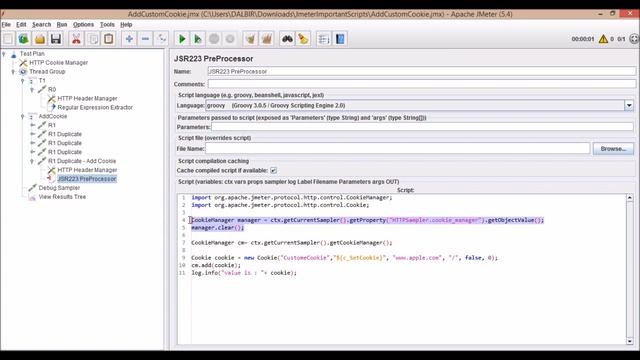This screenshot has width=640, height=360.
Task: Click the double-broom Clear All icon
Action: [x=267, y=39]
